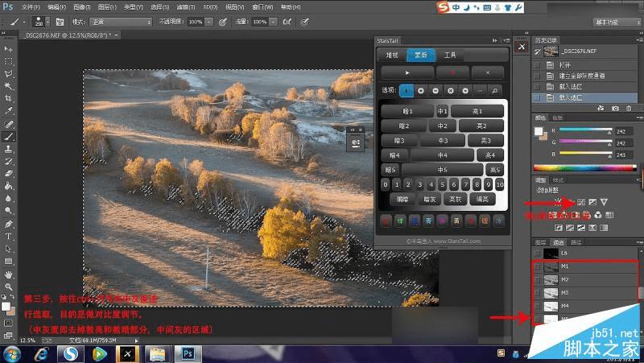Image resolution: width=644 pixels, height=363 pixels.
Task: Open the brush preset picker arrow
Action: pyautogui.click(x=47, y=22)
